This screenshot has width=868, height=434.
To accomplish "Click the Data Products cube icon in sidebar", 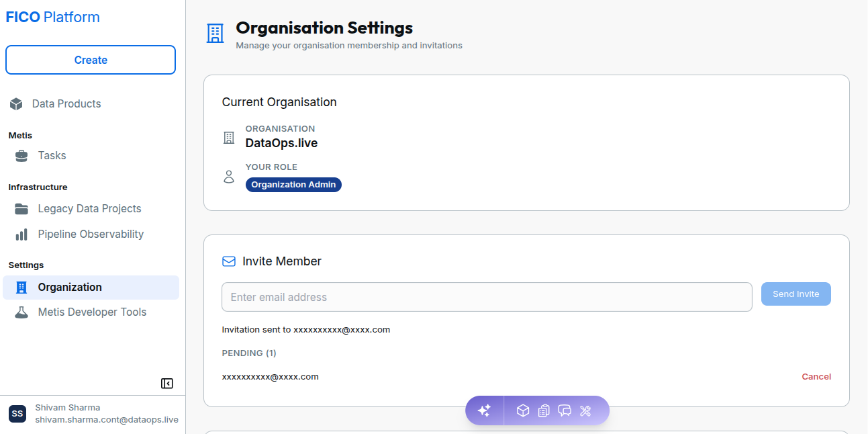I will click(16, 104).
